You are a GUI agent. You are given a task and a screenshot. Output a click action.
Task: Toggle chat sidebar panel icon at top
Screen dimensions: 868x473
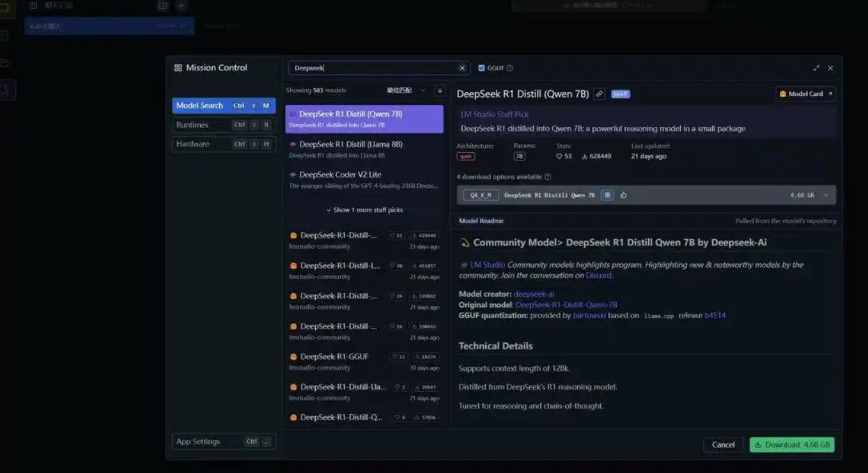pos(34,5)
